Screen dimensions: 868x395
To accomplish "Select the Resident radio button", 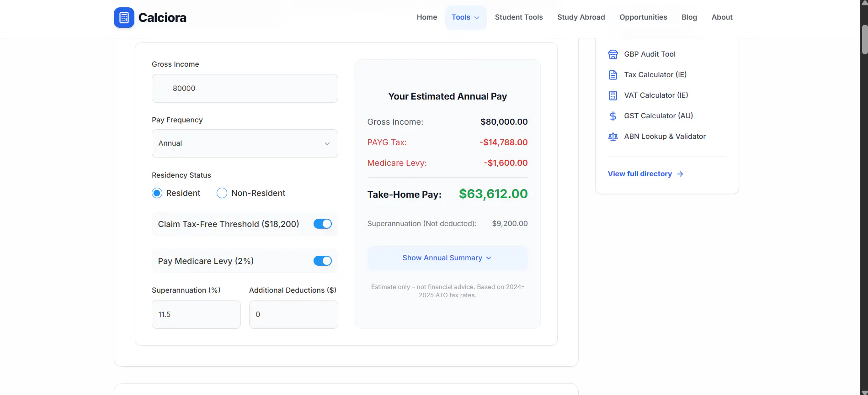I will (157, 193).
